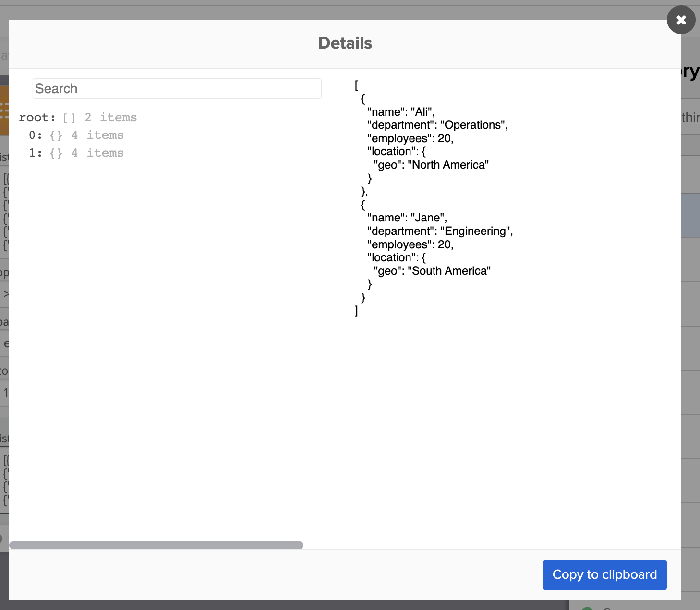Screen dimensions: 700x610
Task: Click the horizontal scrollbar at the bottom
Action: click(x=156, y=545)
